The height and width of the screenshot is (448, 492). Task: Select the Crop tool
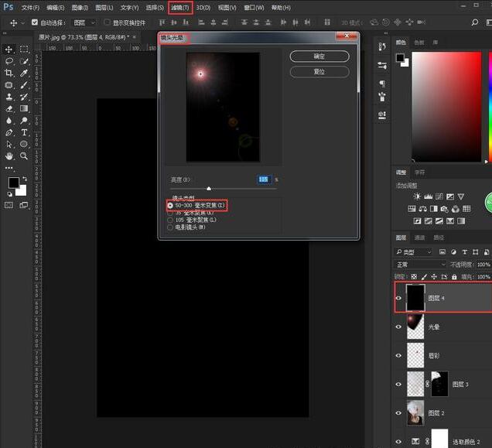point(9,74)
